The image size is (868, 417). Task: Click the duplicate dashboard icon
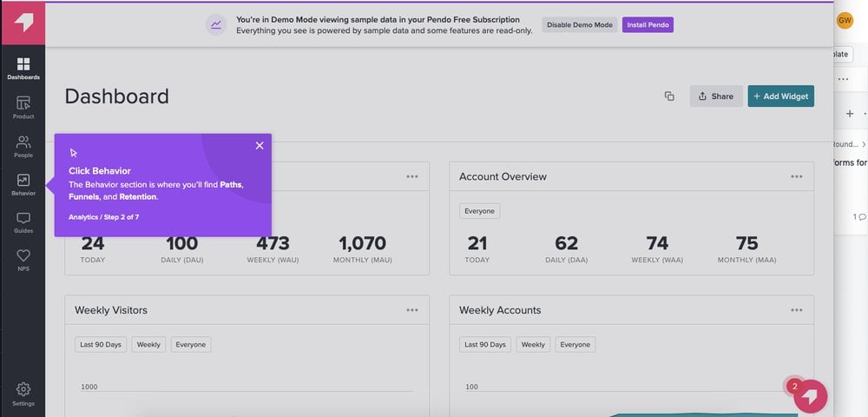tap(669, 96)
